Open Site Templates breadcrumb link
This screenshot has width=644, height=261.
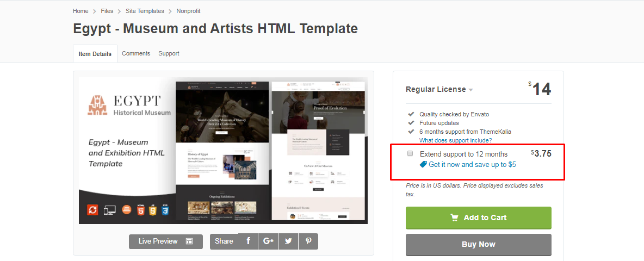(x=145, y=11)
